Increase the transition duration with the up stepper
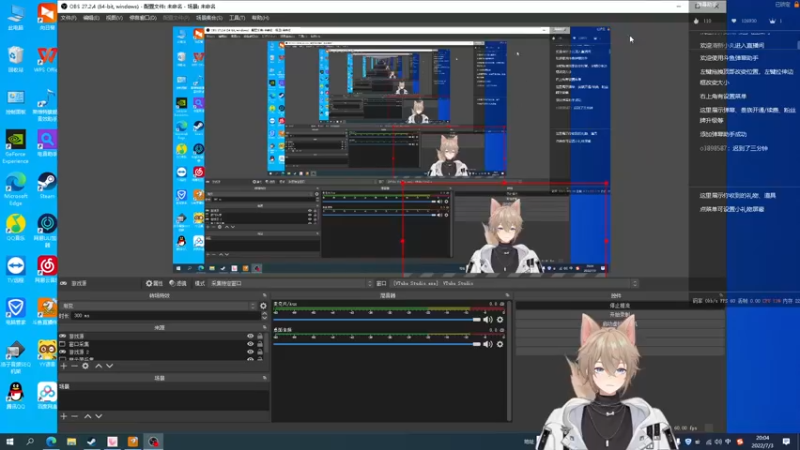The image size is (800, 450). click(x=264, y=313)
